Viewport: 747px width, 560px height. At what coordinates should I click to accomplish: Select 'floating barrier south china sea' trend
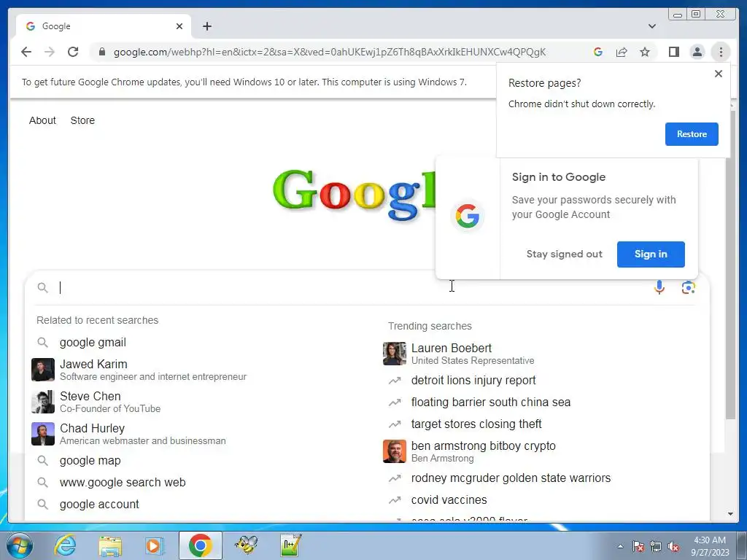[491, 402]
